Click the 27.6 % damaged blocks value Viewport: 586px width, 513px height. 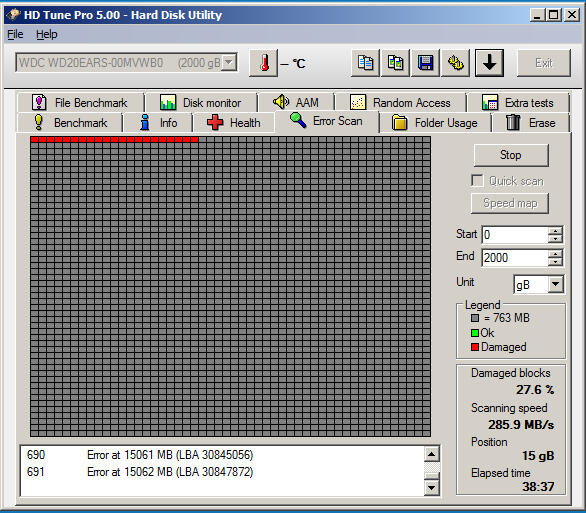click(x=535, y=390)
